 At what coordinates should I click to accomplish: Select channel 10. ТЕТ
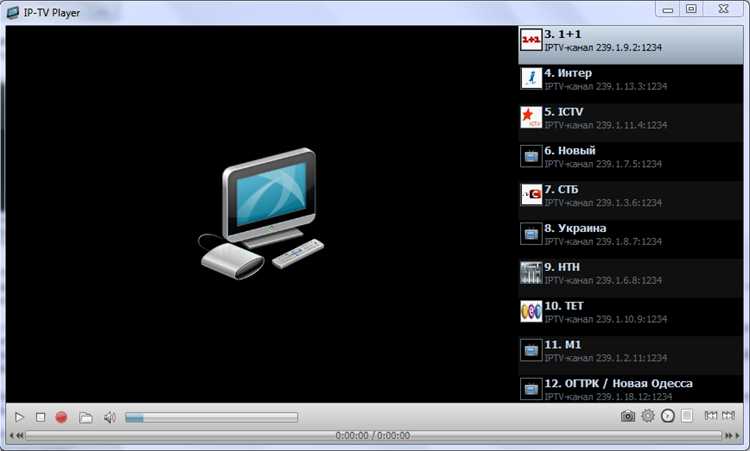(x=631, y=317)
